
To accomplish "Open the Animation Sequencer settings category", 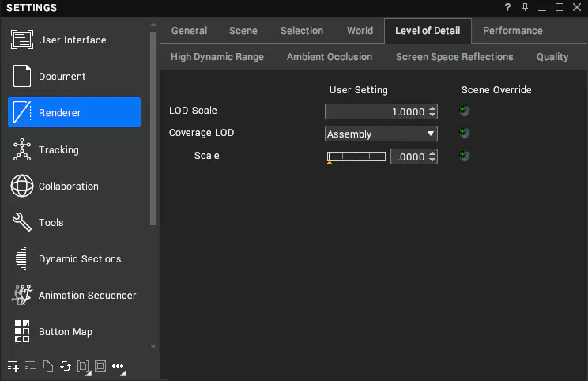I will click(74, 295).
